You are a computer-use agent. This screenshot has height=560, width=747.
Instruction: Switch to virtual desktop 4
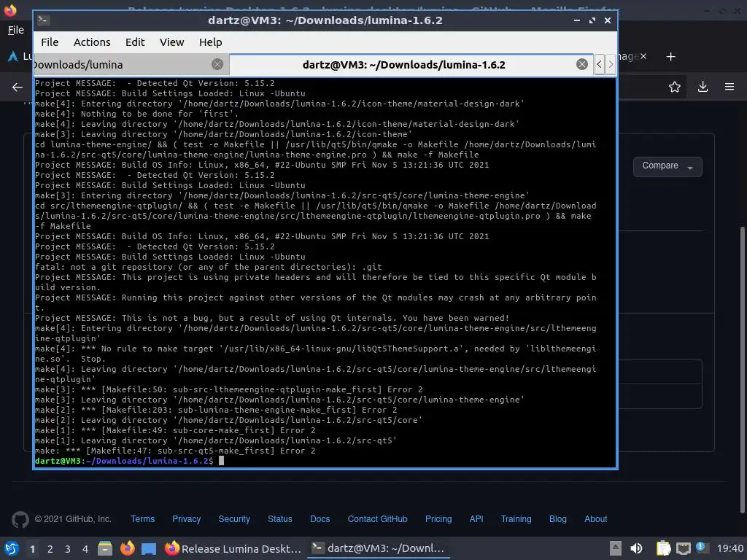(85, 549)
